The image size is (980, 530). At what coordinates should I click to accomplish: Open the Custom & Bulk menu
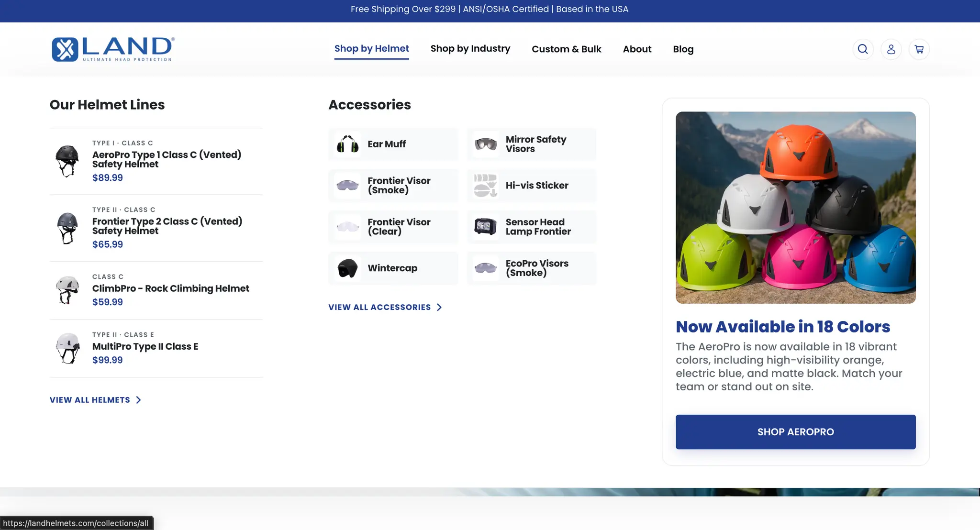click(x=566, y=49)
